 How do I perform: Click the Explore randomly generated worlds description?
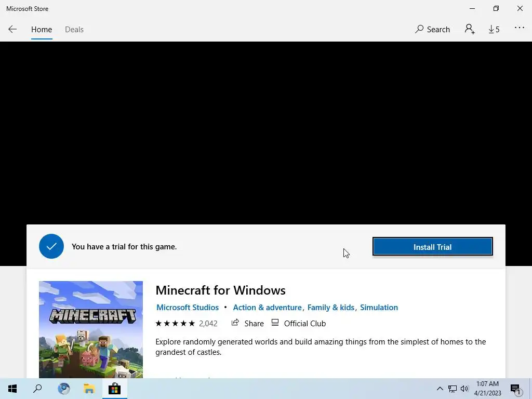321,347
